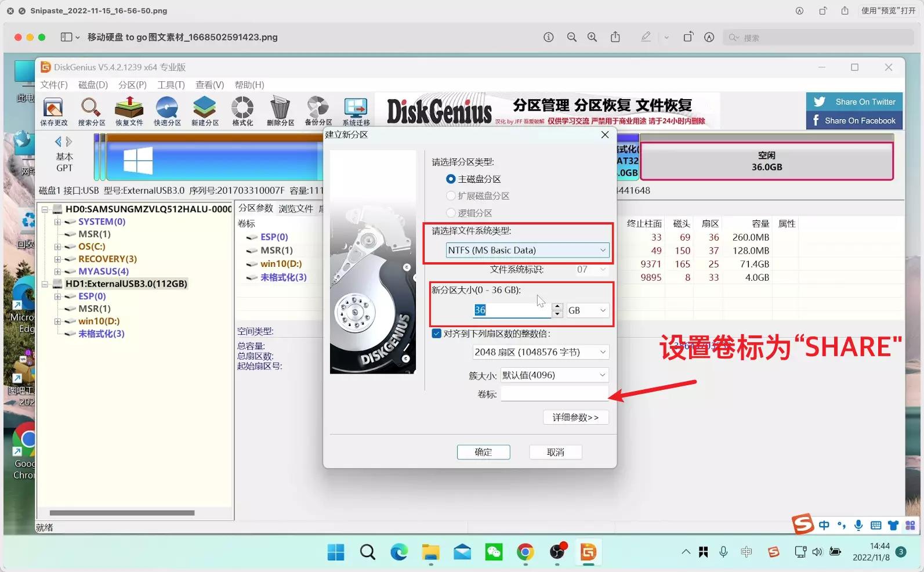Select Primary Partition (主磁盘分区) radio button
The height and width of the screenshot is (572, 924).
tap(451, 179)
